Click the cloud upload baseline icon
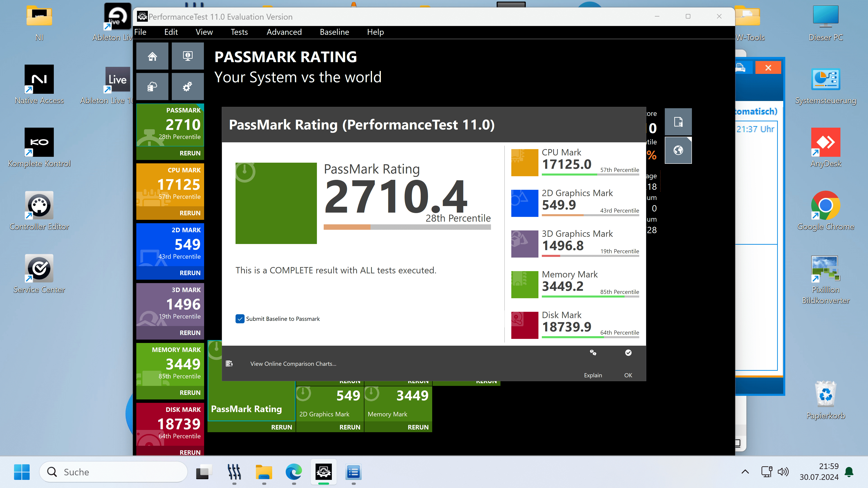This screenshot has width=868, height=488. 152,87
